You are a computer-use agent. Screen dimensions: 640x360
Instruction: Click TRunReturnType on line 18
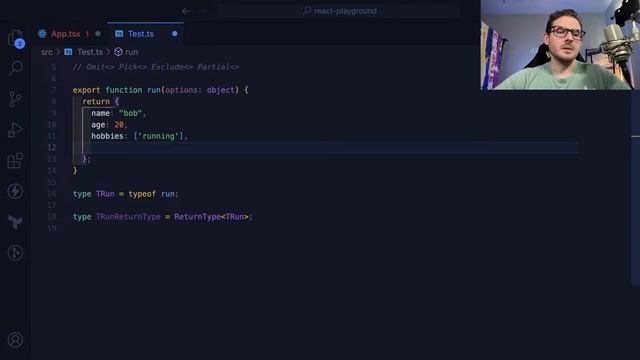point(128,217)
